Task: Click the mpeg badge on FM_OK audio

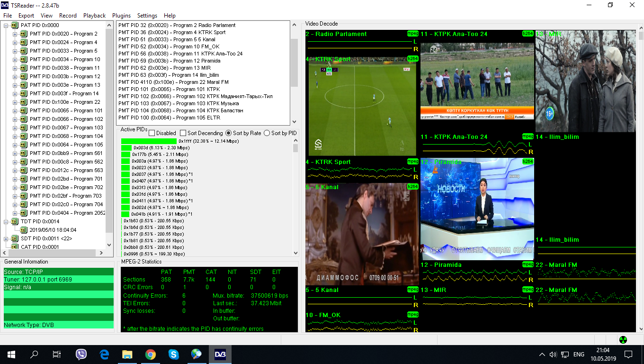Action: (x=413, y=314)
